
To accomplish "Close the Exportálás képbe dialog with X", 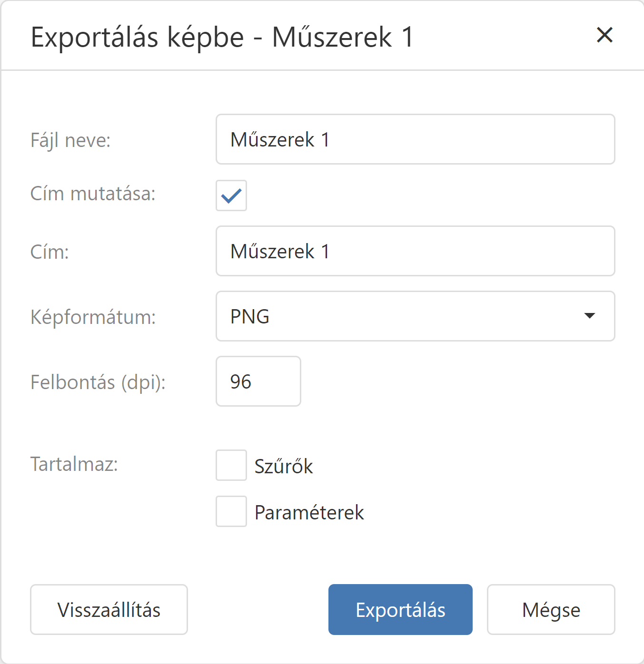I will click(604, 35).
